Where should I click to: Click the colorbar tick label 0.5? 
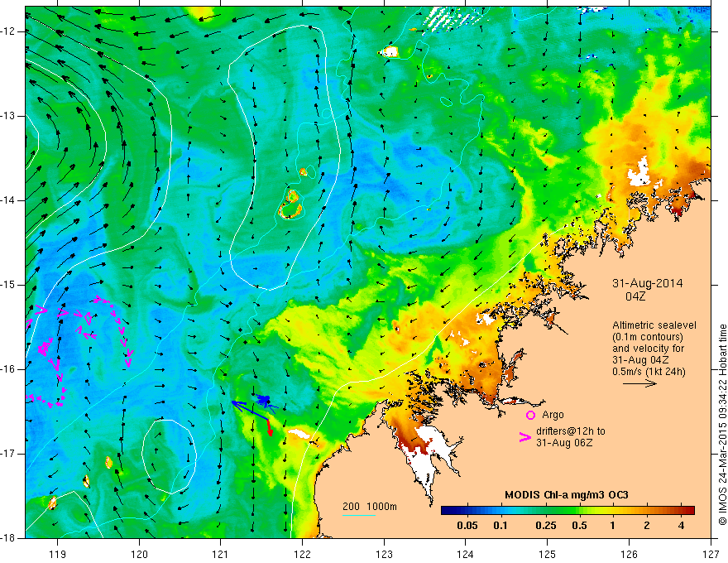click(579, 526)
